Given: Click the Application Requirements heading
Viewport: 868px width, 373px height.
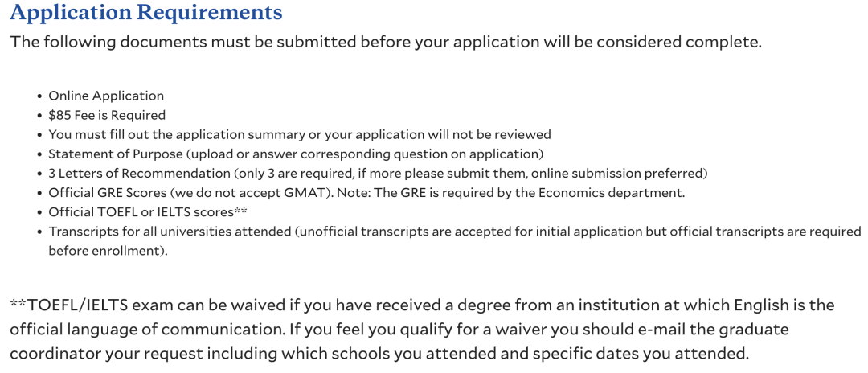Looking at the screenshot, I should point(145,13).
